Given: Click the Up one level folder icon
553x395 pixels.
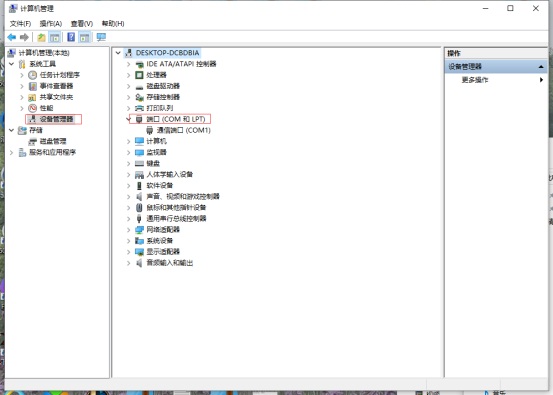Looking at the screenshot, I should [x=42, y=37].
